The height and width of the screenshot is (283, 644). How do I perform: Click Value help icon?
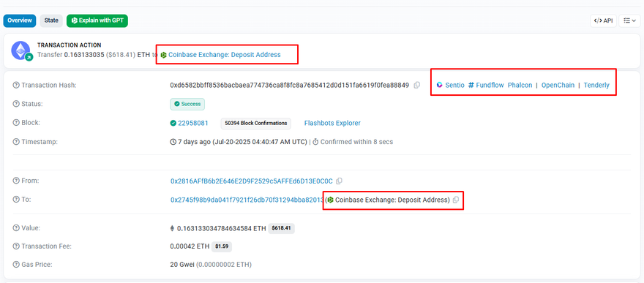tap(16, 228)
